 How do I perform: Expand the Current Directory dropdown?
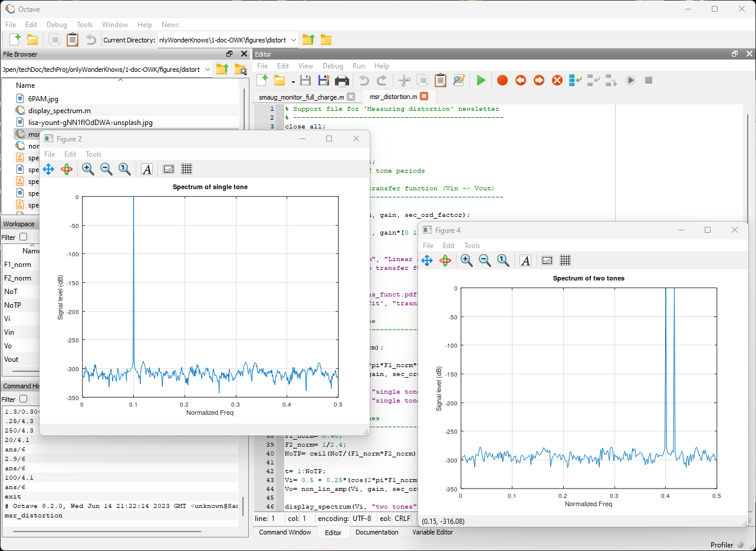pyautogui.click(x=293, y=40)
